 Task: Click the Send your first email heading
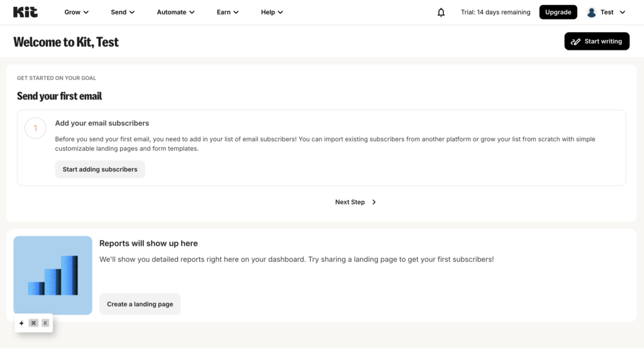[x=59, y=96]
